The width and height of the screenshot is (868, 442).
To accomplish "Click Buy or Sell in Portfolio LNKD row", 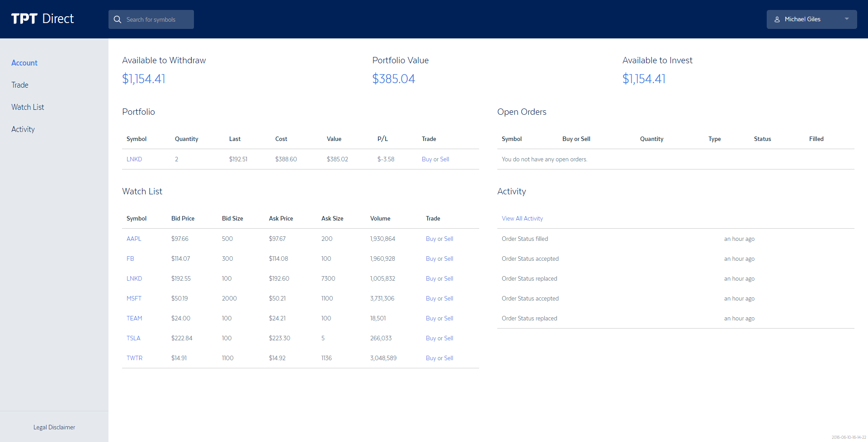I will (435, 159).
